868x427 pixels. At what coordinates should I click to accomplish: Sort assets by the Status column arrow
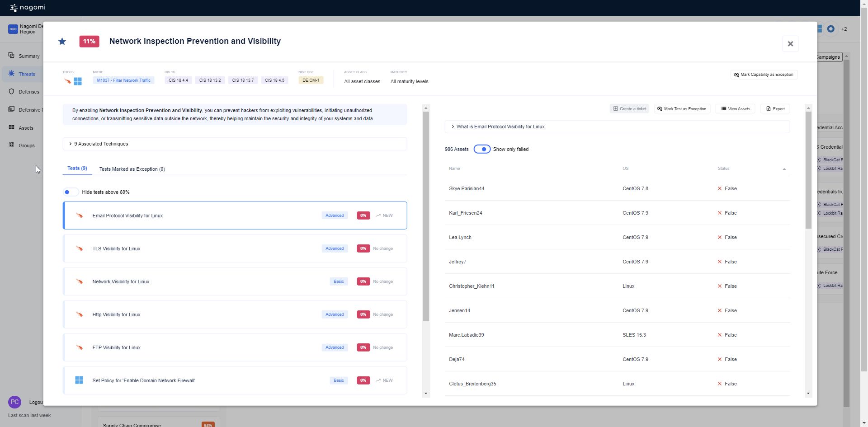[x=784, y=169]
